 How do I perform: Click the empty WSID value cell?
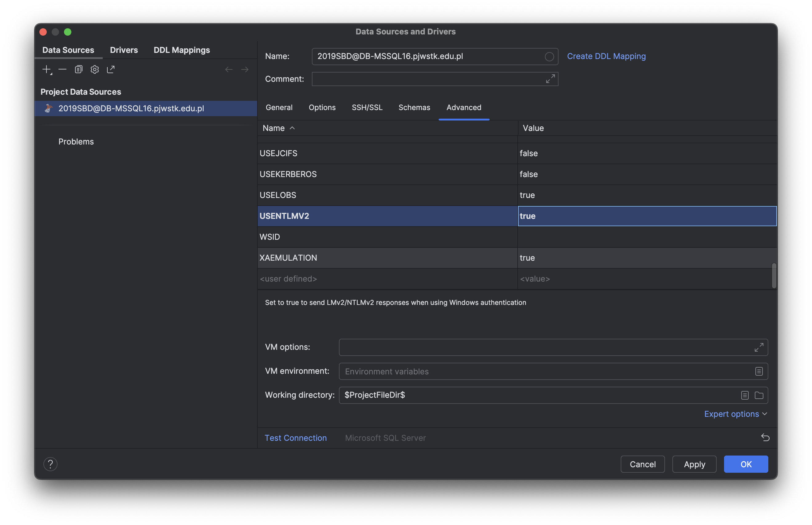(647, 237)
